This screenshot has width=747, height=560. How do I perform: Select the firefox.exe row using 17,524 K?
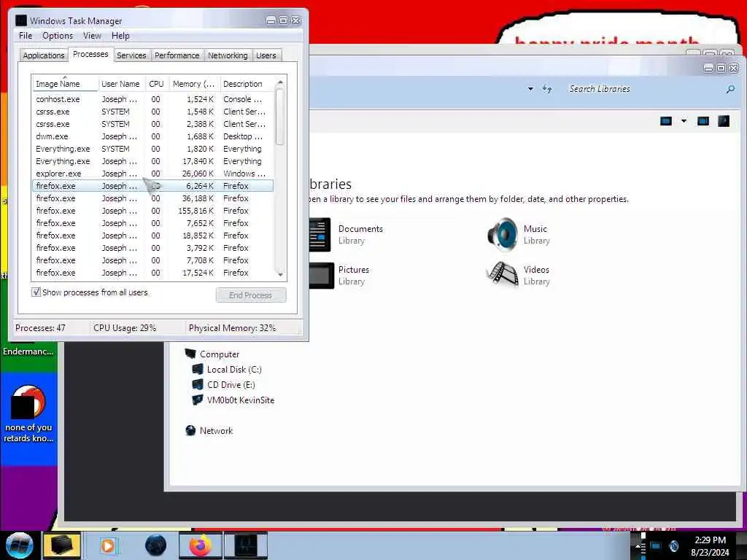click(x=152, y=273)
